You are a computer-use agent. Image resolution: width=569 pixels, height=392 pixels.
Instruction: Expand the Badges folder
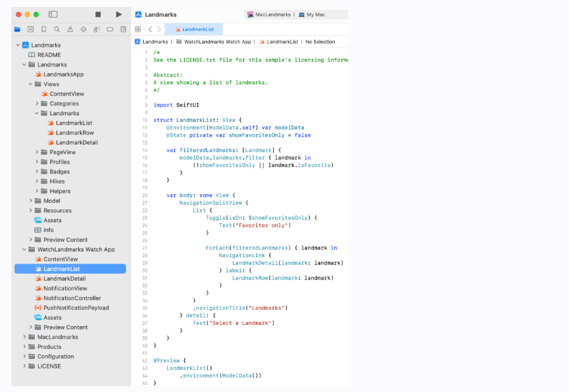coord(37,171)
